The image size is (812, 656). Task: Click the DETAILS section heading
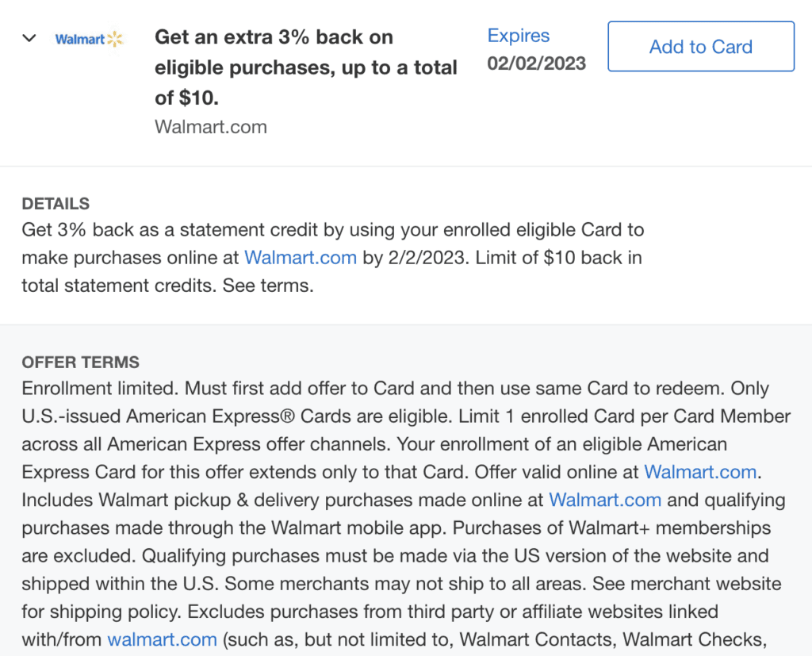coord(56,204)
